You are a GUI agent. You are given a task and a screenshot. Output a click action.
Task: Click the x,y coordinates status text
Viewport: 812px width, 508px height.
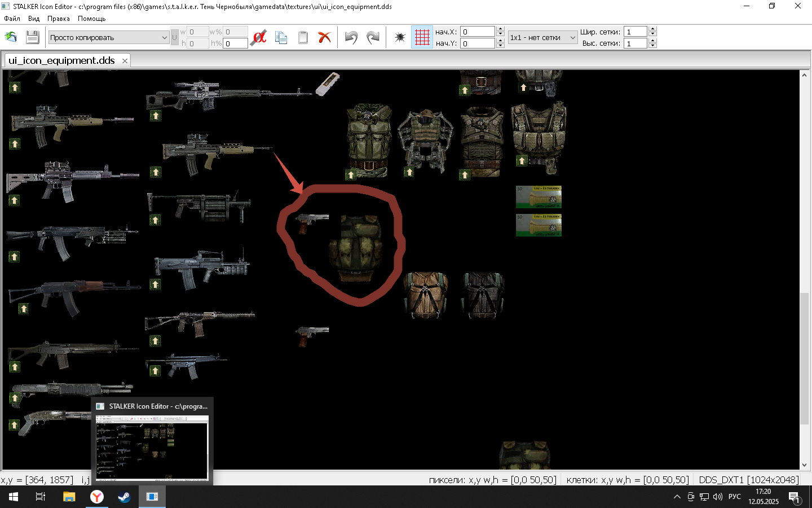point(37,480)
